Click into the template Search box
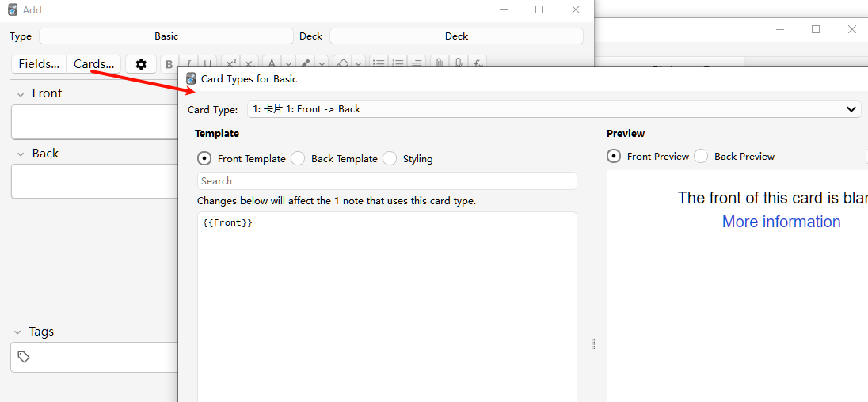The height and width of the screenshot is (402, 868). (387, 180)
